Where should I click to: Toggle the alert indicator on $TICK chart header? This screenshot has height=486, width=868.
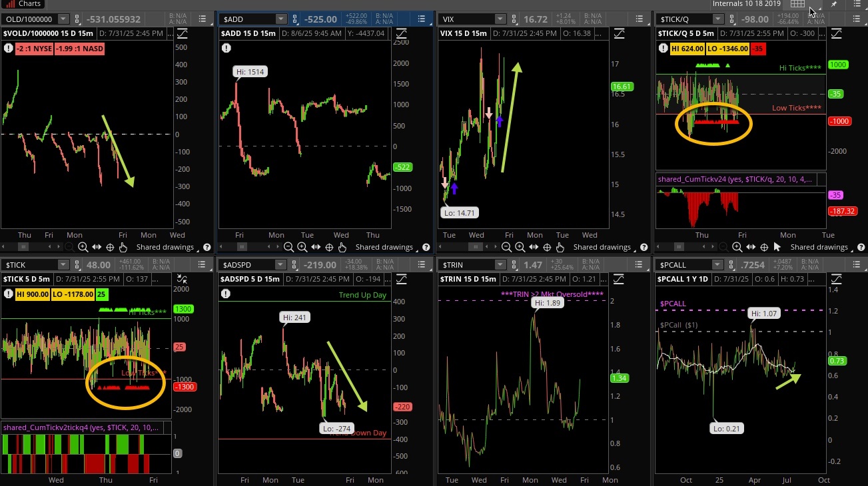tap(9, 294)
